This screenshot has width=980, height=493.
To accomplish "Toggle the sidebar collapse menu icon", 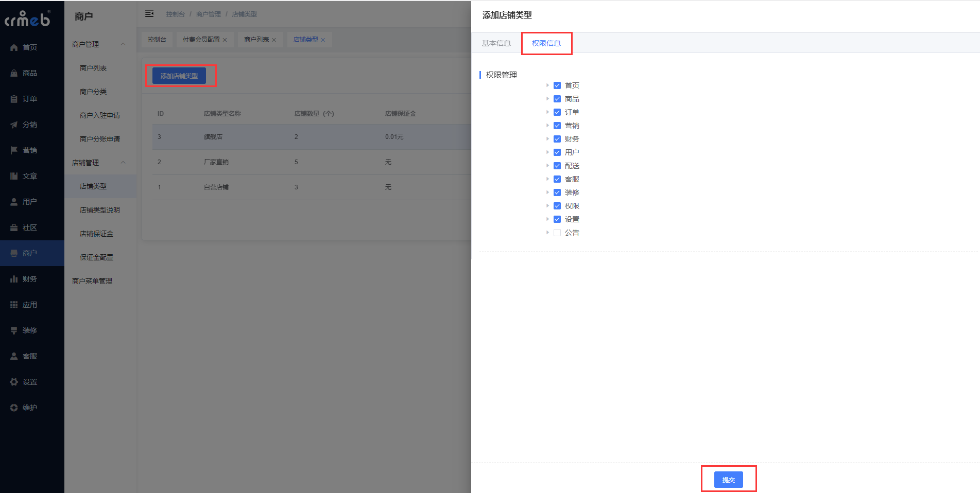I will (149, 14).
